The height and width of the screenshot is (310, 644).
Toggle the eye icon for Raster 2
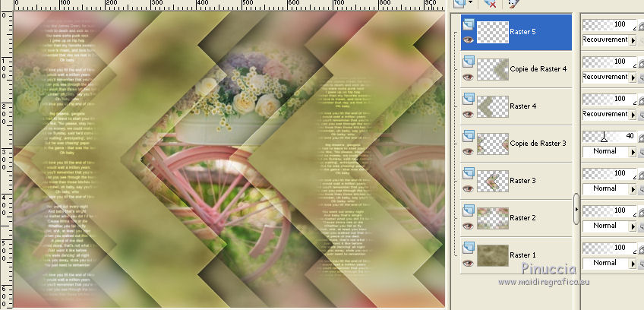coord(469,226)
